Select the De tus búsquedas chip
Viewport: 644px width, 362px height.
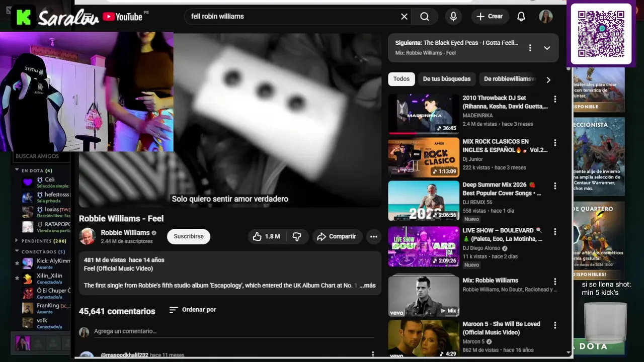click(x=447, y=79)
